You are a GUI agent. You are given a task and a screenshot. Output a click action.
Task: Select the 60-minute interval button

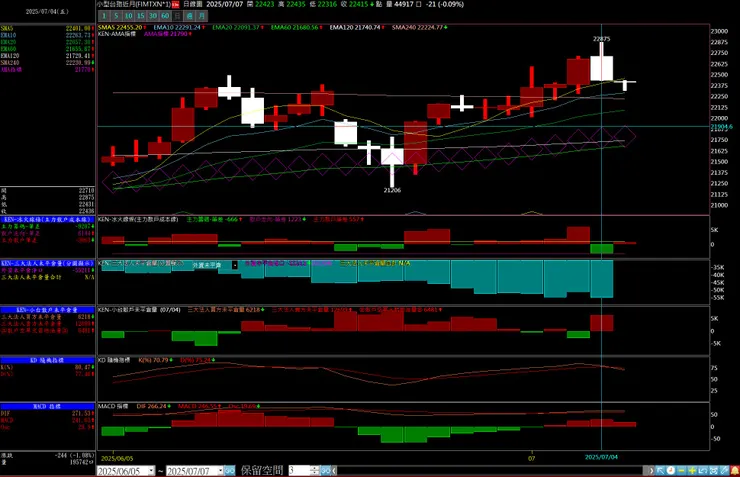(165, 16)
